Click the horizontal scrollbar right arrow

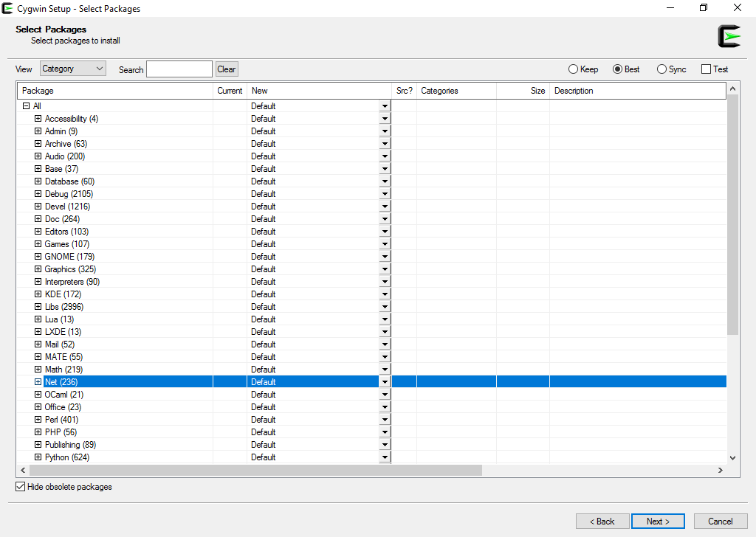tap(721, 470)
